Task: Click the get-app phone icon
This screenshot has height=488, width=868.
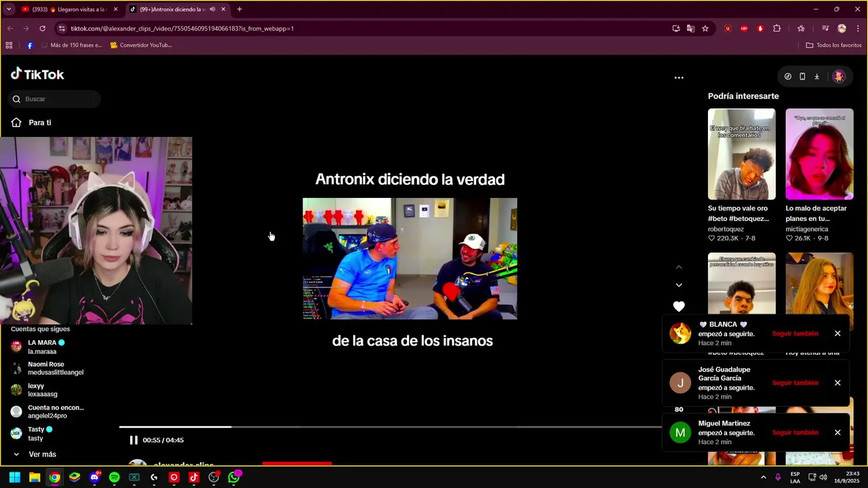Action: click(x=802, y=77)
